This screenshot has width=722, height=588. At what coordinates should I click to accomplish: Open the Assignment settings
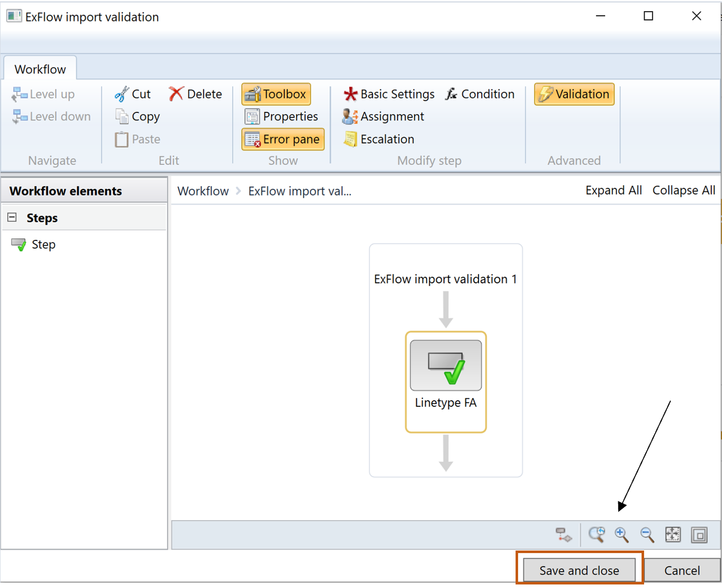[x=383, y=116]
